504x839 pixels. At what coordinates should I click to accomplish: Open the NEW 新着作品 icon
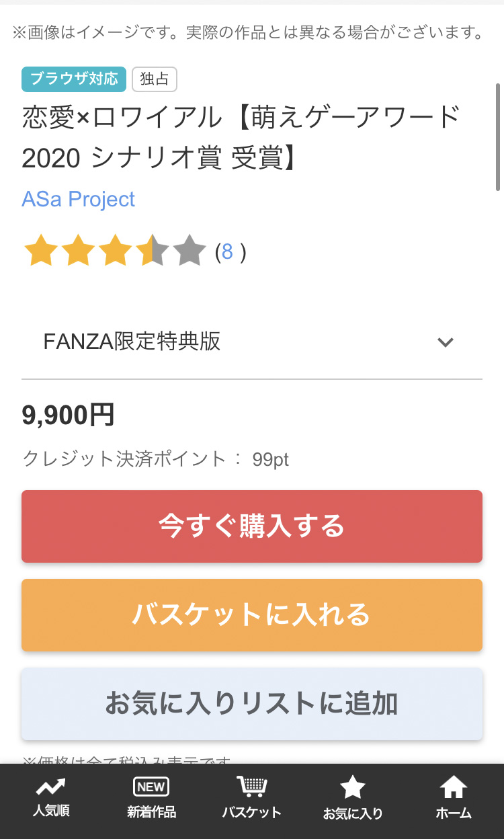[x=151, y=787]
